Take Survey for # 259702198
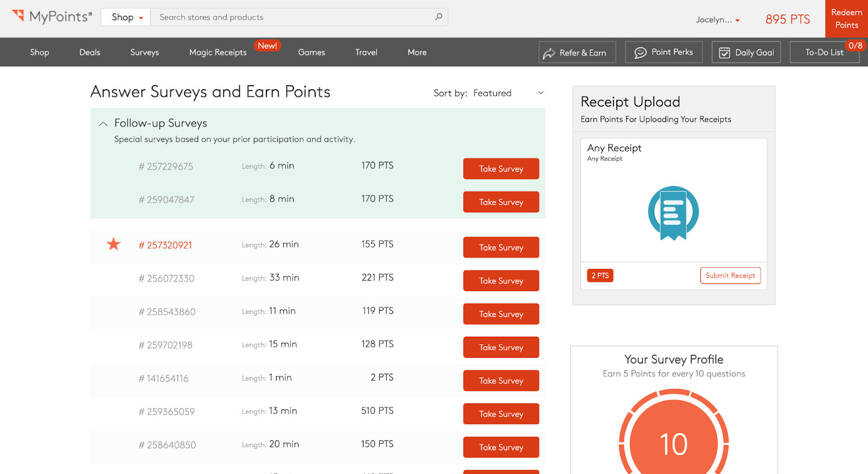The image size is (868, 474). (x=501, y=347)
